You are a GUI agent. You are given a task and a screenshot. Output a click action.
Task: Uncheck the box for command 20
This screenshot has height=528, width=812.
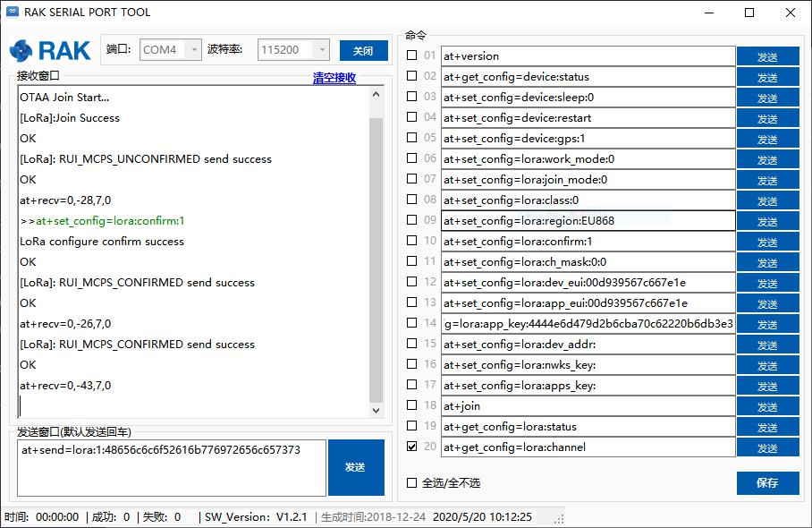411,447
